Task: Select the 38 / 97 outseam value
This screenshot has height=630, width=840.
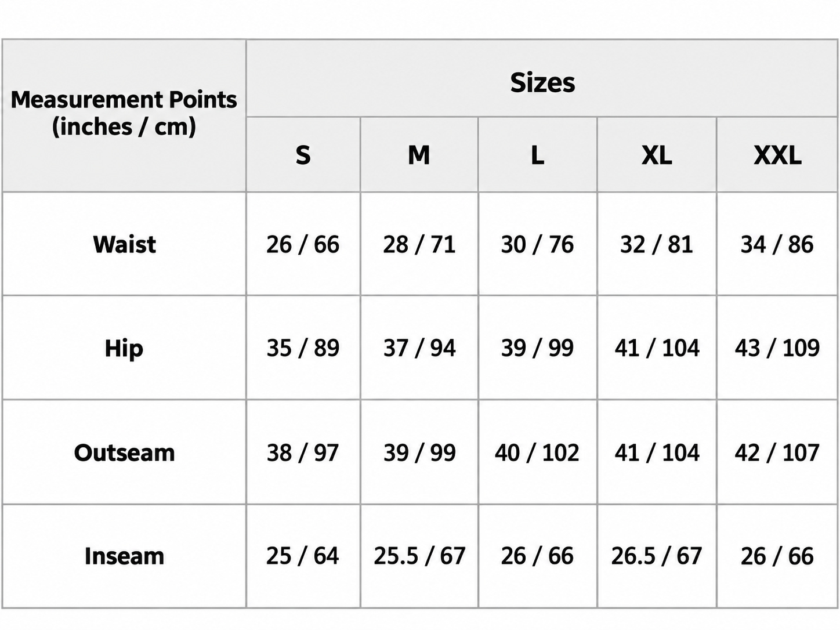Action: 303,452
